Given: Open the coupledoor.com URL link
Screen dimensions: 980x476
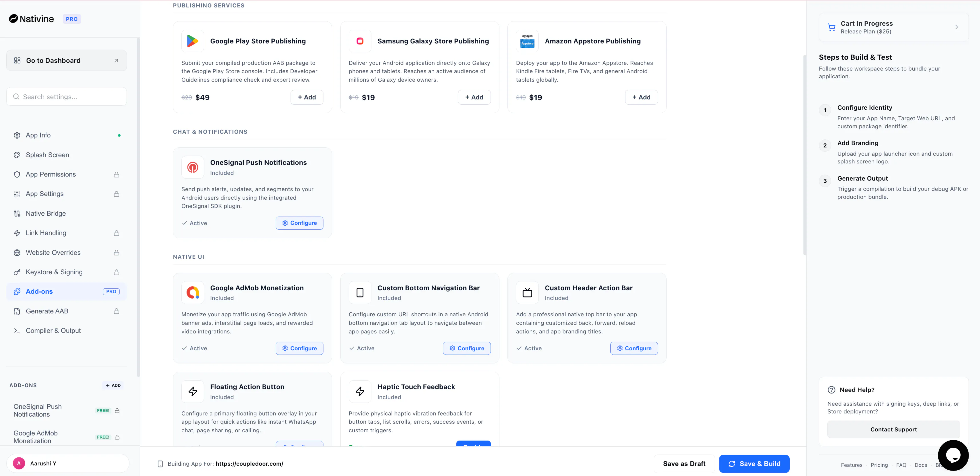Looking at the screenshot, I should pos(249,464).
